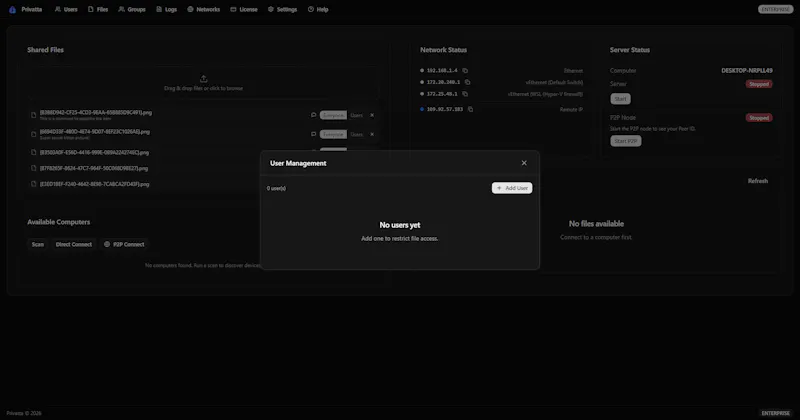Click the P2P Node 'Stopped' status badge
Screen dimensions: 800x420
tap(759, 118)
